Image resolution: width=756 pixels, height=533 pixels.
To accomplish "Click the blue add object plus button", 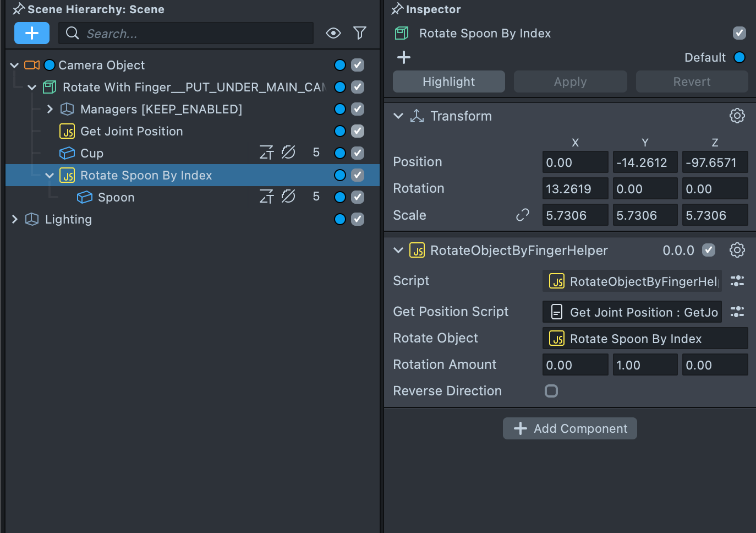I will [32, 33].
